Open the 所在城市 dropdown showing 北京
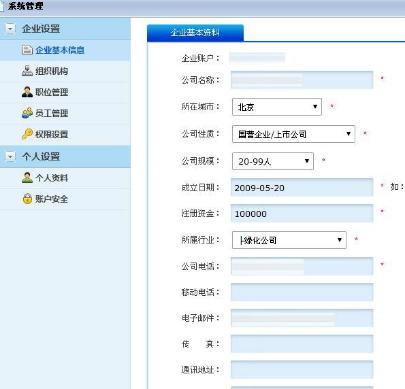405x389 pixels. (x=277, y=107)
